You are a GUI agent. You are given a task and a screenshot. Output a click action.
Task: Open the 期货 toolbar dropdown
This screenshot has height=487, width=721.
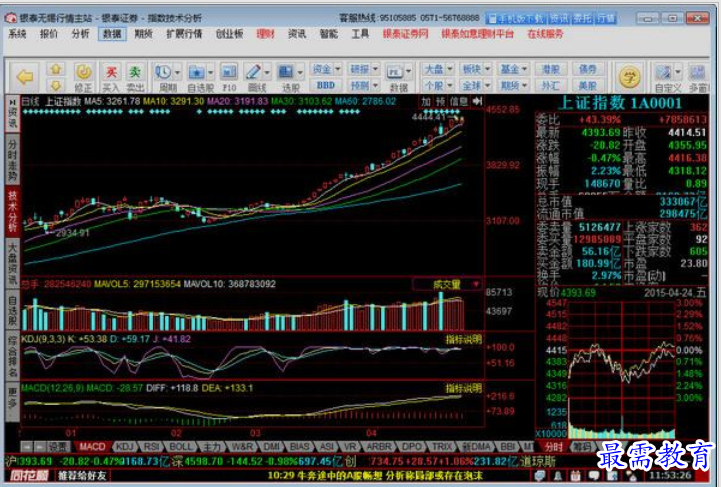514,85
